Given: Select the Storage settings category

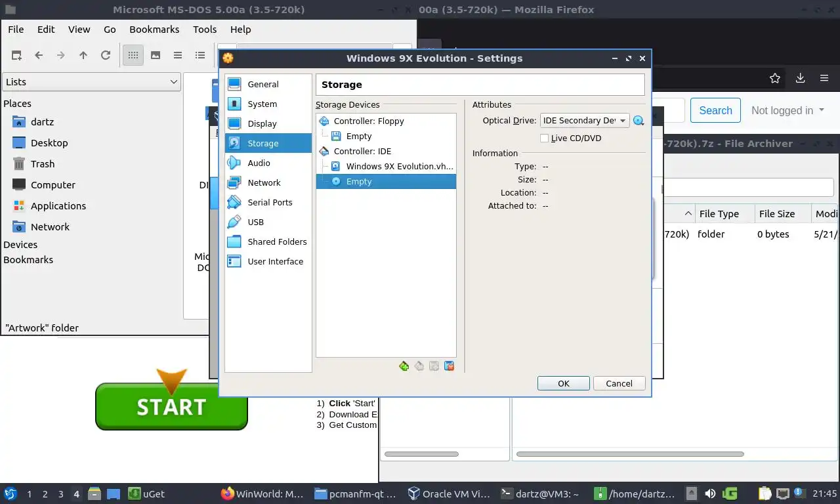Looking at the screenshot, I should (x=268, y=143).
